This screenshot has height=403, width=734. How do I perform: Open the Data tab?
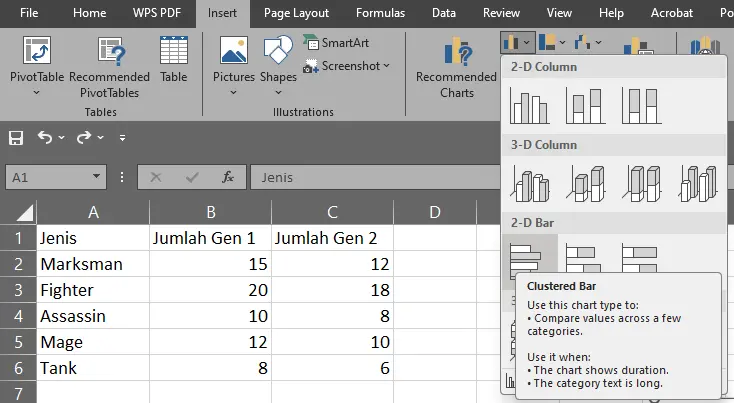coord(444,13)
